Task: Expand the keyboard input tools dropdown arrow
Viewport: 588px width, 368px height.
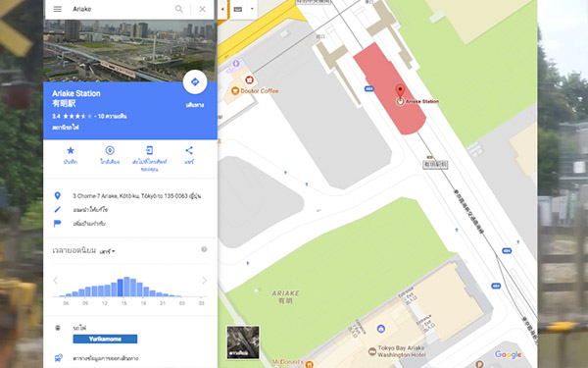Action: (x=252, y=9)
